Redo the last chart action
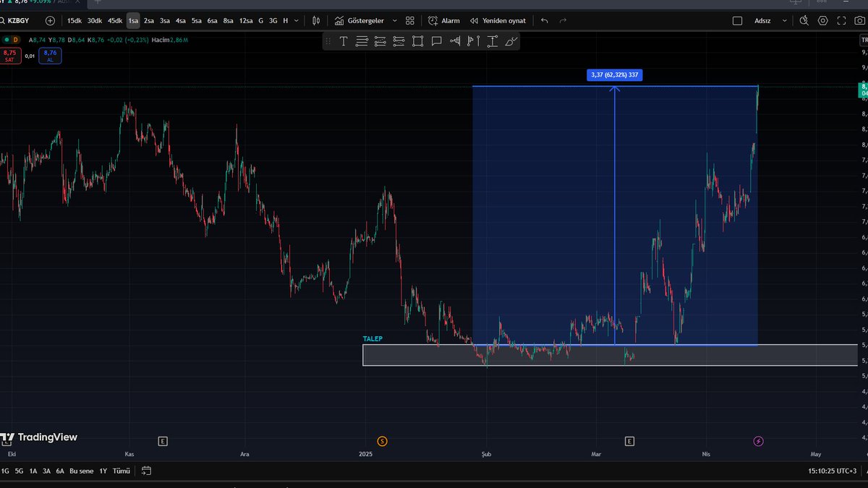The image size is (868, 488). point(563,21)
